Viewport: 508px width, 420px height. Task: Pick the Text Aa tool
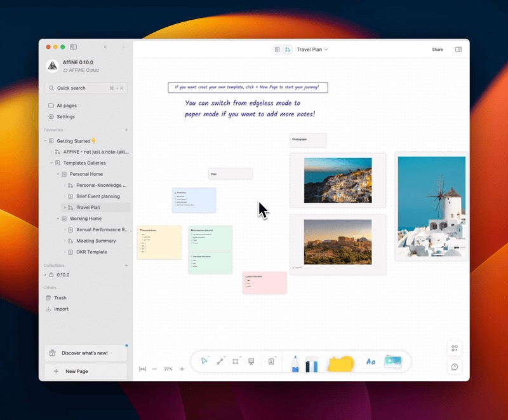point(371,362)
